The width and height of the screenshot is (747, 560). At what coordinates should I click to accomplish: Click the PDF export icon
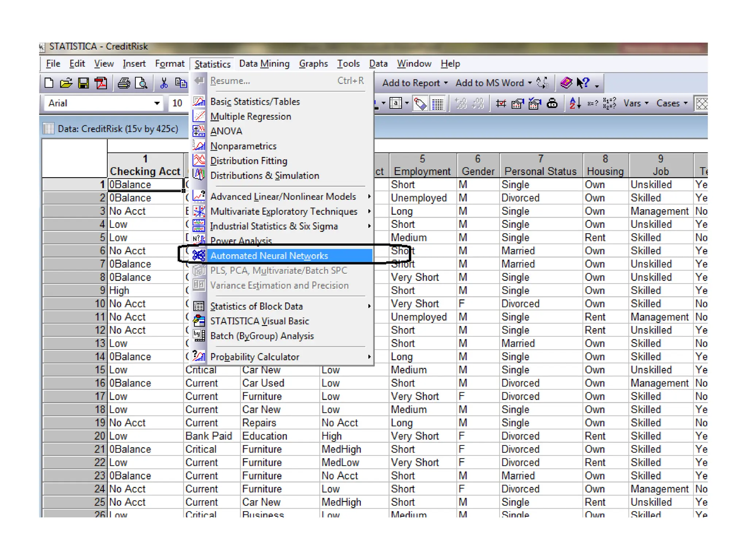(101, 83)
